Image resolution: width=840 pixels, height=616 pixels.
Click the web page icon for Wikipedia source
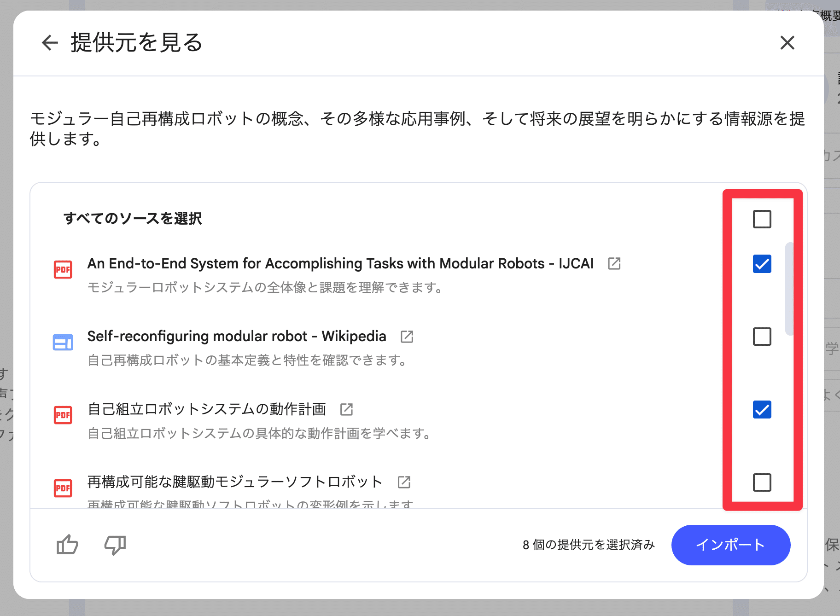tap(63, 343)
